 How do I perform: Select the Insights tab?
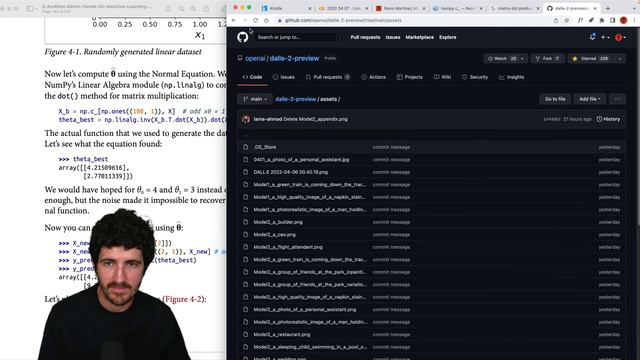tap(511, 77)
